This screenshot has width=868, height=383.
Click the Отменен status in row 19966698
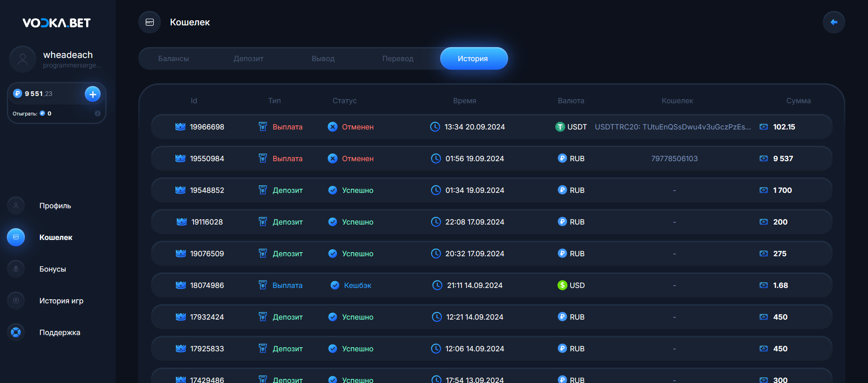pos(358,127)
